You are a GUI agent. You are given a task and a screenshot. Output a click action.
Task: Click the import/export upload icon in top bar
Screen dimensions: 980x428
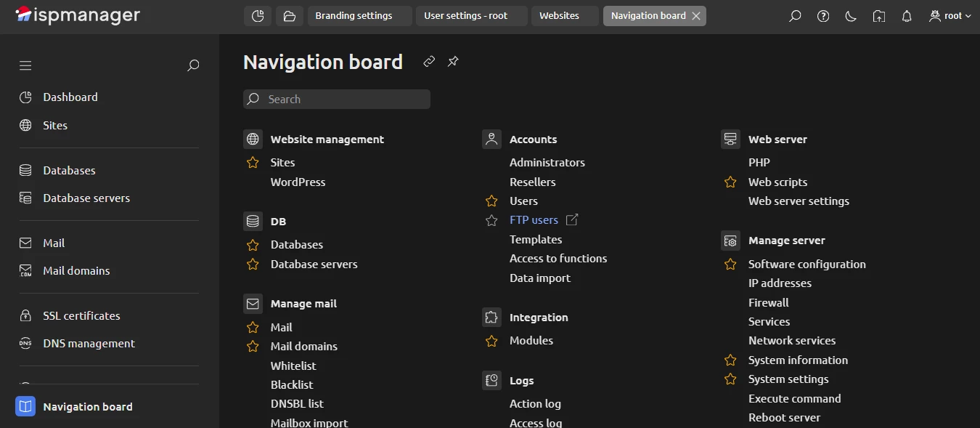coord(878,15)
